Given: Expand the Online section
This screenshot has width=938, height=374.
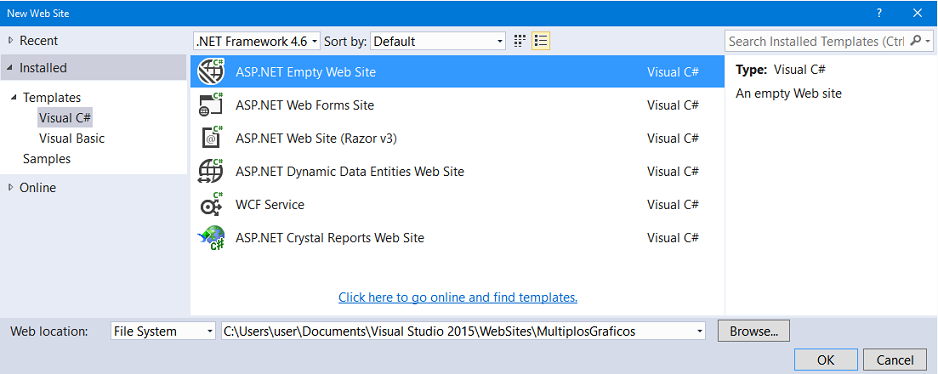Looking at the screenshot, I should click(10, 187).
